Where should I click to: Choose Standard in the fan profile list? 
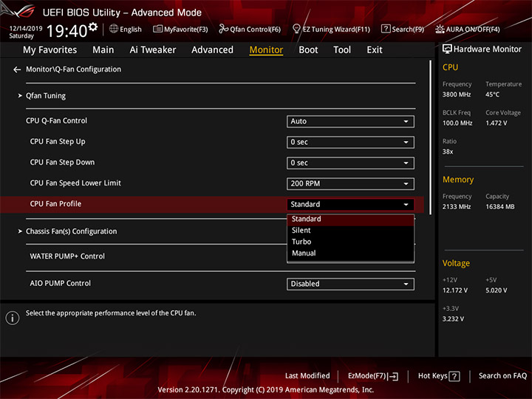tap(350, 219)
